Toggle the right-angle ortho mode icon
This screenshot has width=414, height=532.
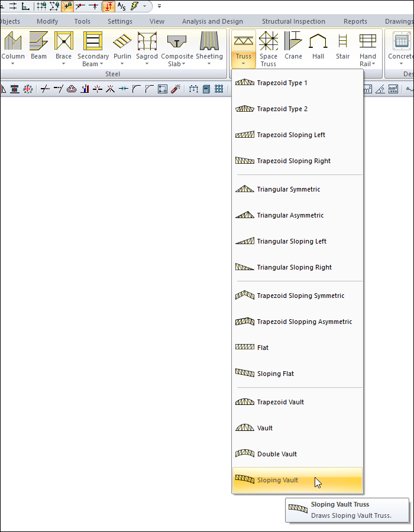click(25, 6)
